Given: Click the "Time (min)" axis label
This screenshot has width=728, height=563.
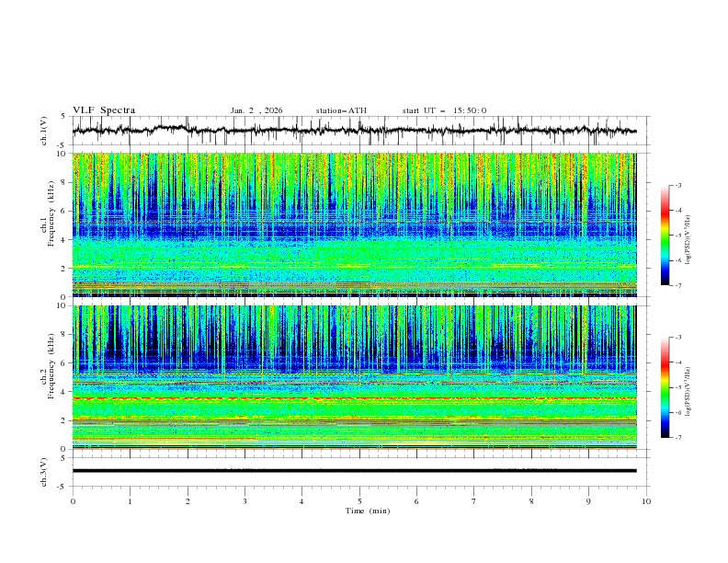Looking at the screenshot, I should pyautogui.click(x=368, y=511).
